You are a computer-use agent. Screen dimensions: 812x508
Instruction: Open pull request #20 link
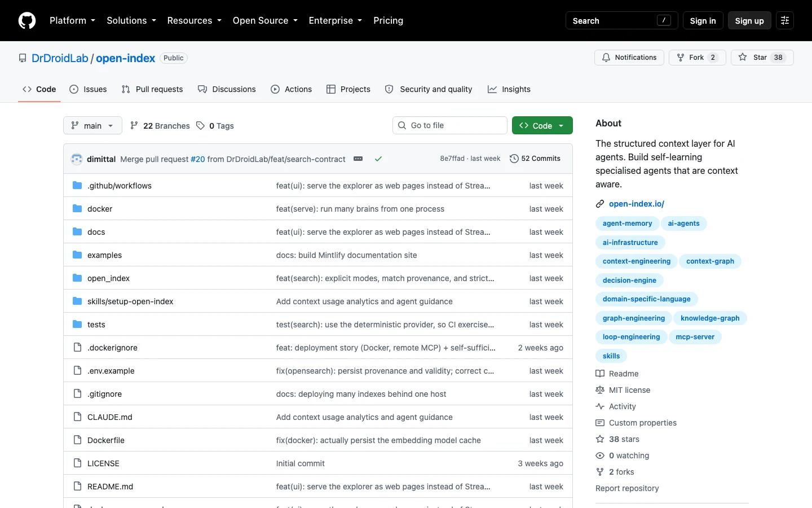(198, 159)
